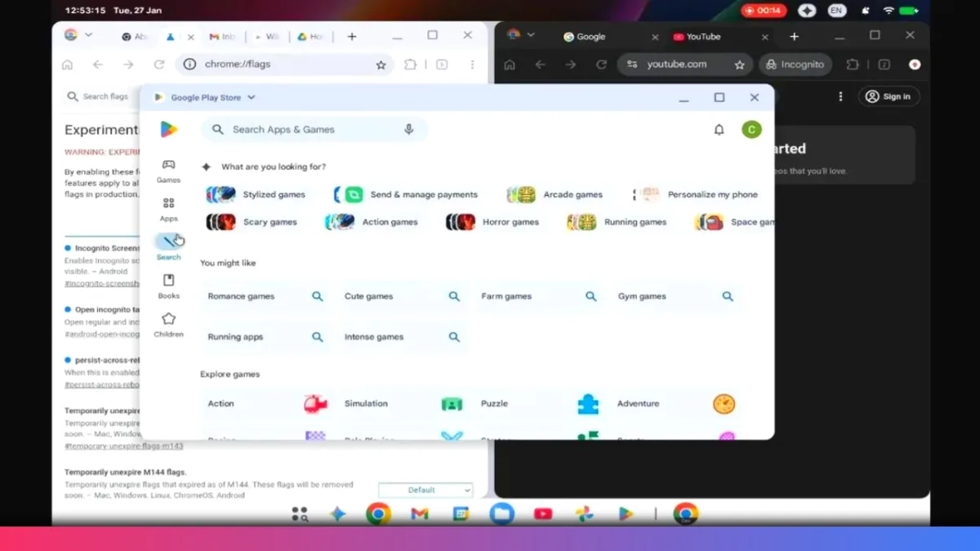
Task: Click the Search Apps & Games field
Action: click(x=314, y=129)
